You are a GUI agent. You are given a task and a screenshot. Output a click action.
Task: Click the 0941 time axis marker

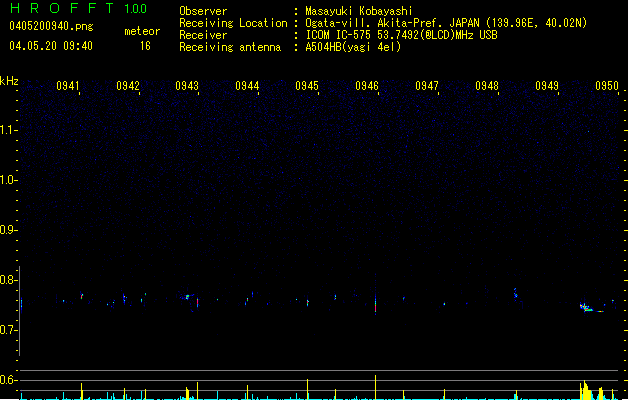pos(68,86)
